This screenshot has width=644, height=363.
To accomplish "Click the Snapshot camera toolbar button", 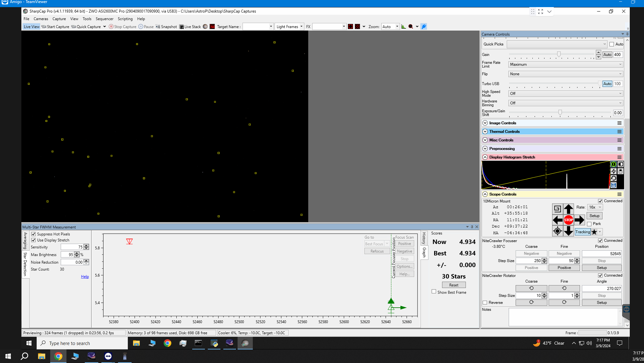I will click(166, 26).
